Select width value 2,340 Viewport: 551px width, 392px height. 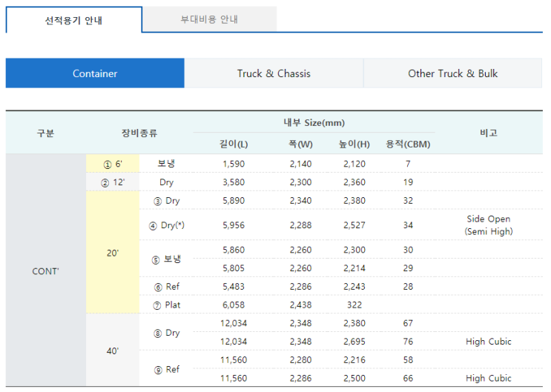(301, 201)
